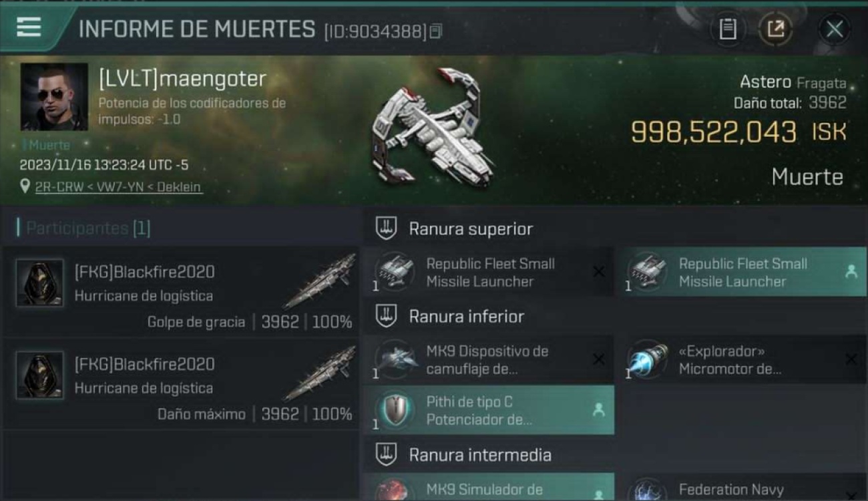The height and width of the screenshot is (501, 868).
Task: Share the kill report via export icon
Action: pos(775,29)
